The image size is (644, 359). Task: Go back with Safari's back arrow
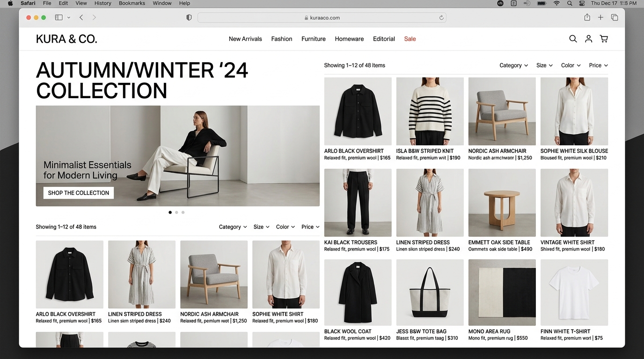click(x=81, y=17)
